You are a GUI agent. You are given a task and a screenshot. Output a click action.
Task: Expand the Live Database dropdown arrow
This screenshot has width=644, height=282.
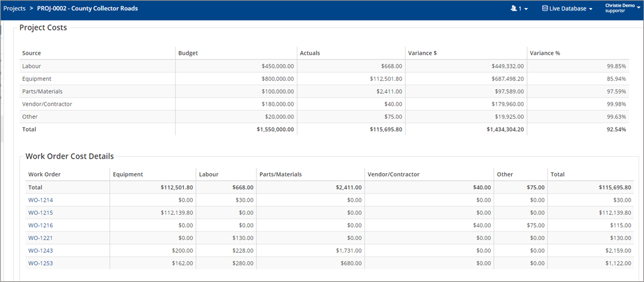(x=591, y=9)
